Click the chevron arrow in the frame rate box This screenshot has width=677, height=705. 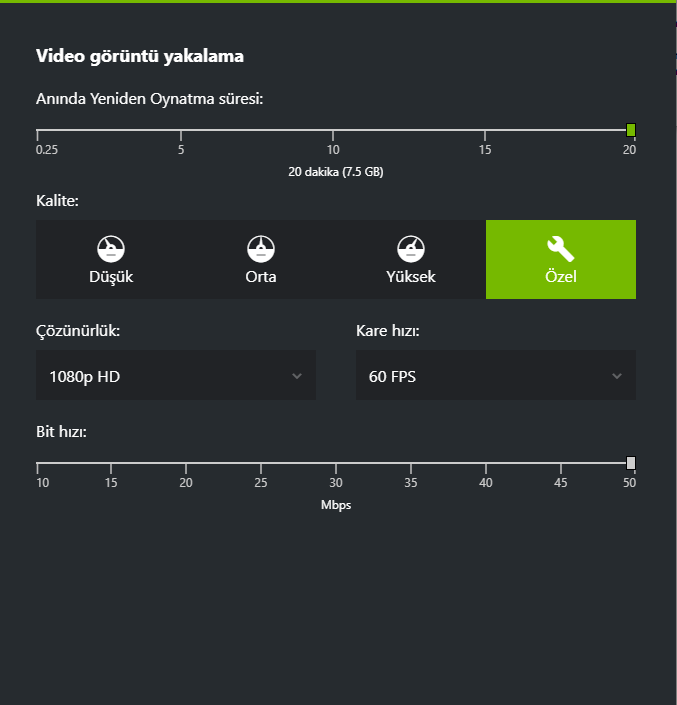pos(617,376)
